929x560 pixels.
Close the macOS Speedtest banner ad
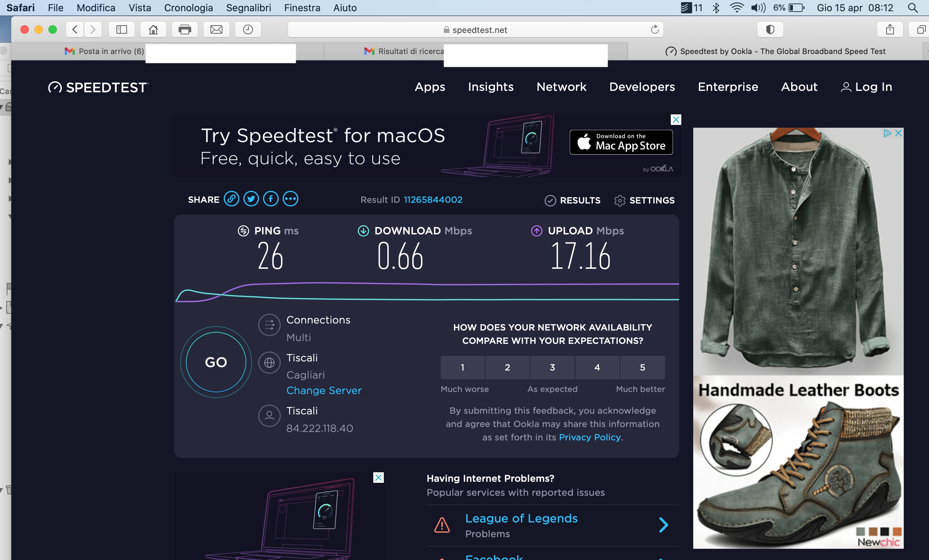pyautogui.click(x=676, y=120)
